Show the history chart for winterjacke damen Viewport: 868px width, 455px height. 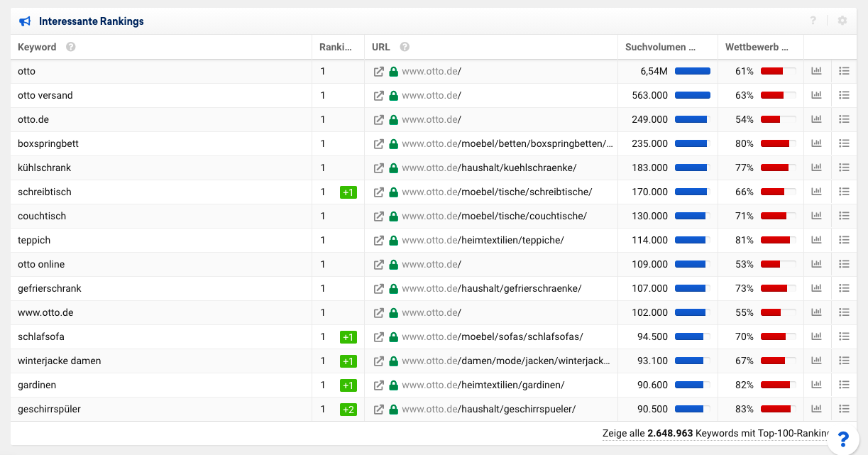click(x=816, y=361)
